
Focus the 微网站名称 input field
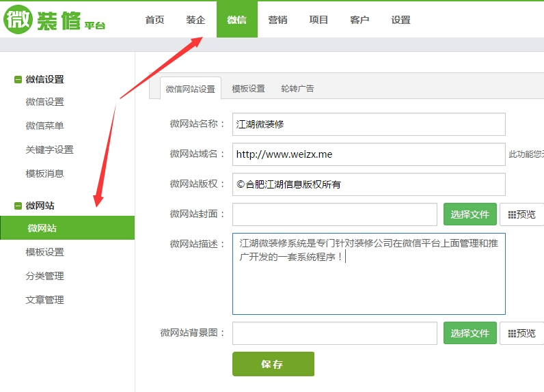369,124
